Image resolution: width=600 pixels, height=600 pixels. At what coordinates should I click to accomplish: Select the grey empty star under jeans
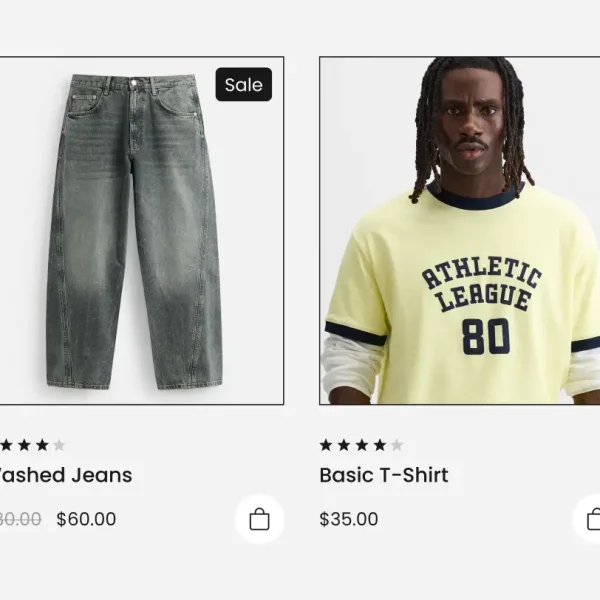tap(59, 445)
